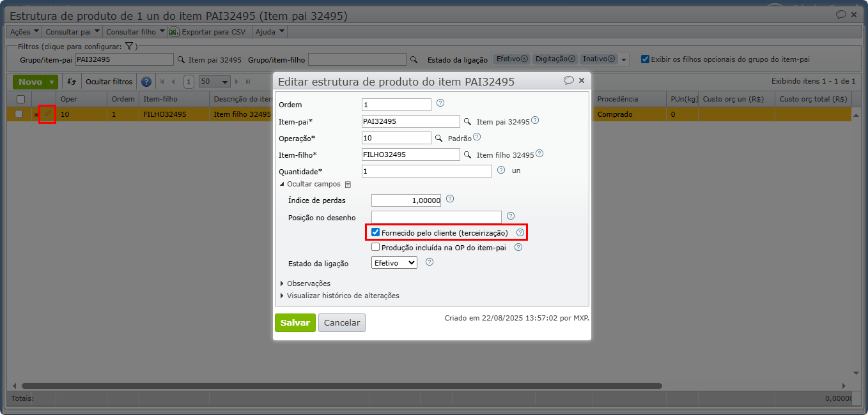Viewport: 868px width, 415px height.
Task: Remove the Digitação filter tag
Action: click(x=571, y=59)
